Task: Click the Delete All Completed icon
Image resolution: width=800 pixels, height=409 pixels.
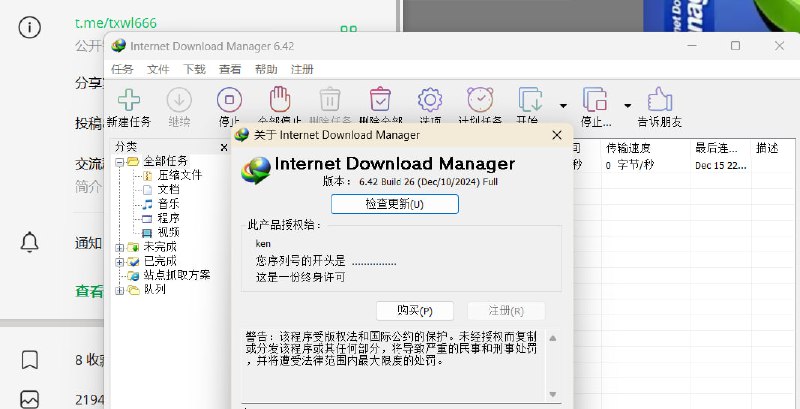Action: coord(380,99)
